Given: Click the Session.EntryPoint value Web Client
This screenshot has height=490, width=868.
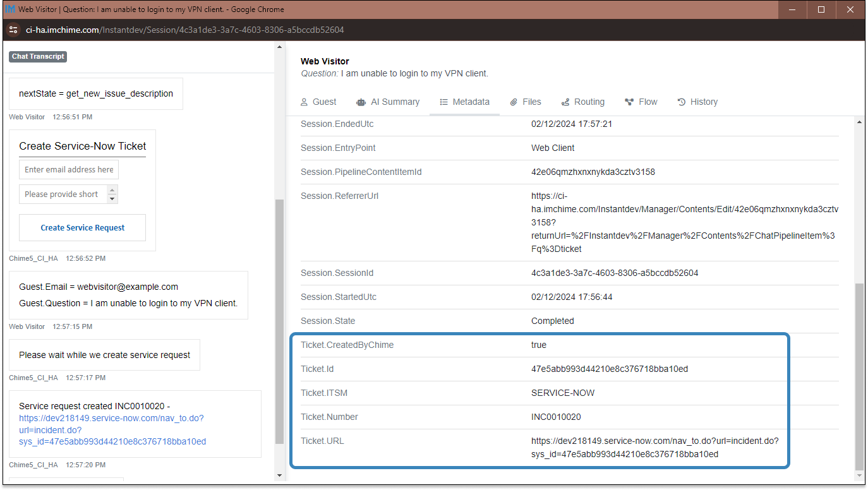Looking at the screenshot, I should tap(553, 148).
